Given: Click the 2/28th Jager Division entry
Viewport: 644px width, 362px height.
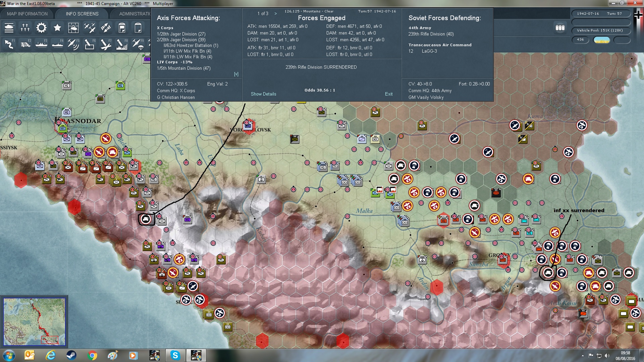Looking at the screenshot, I should coord(181,40).
